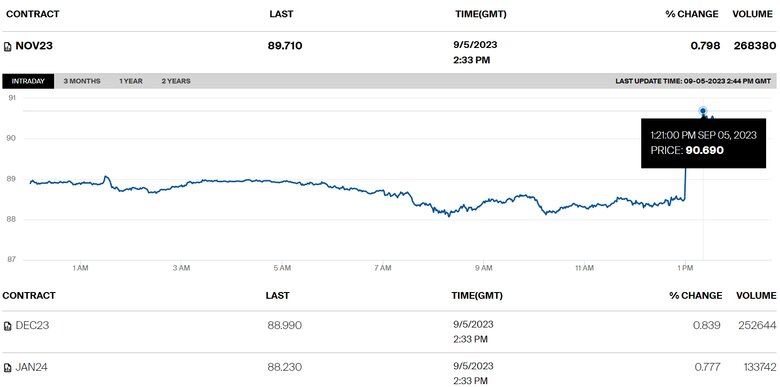Open the JAN24 contract link
780x387 pixels.
(32, 368)
